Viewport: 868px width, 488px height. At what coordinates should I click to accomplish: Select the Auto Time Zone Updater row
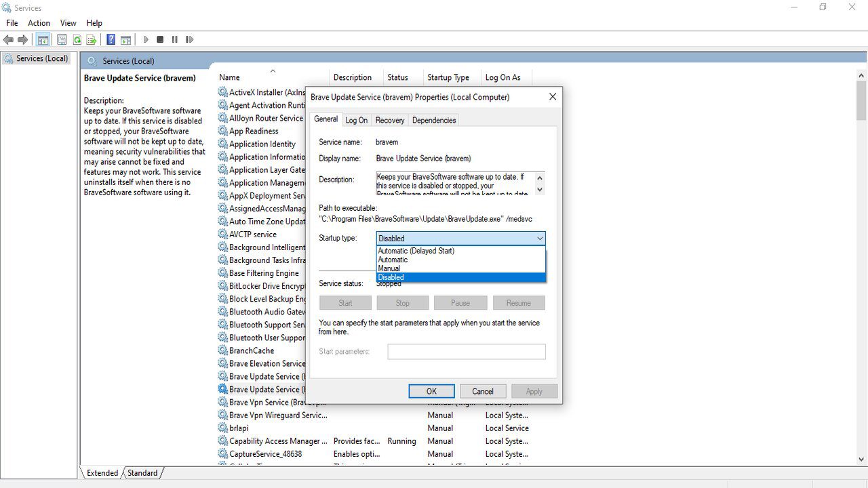[x=262, y=222]
